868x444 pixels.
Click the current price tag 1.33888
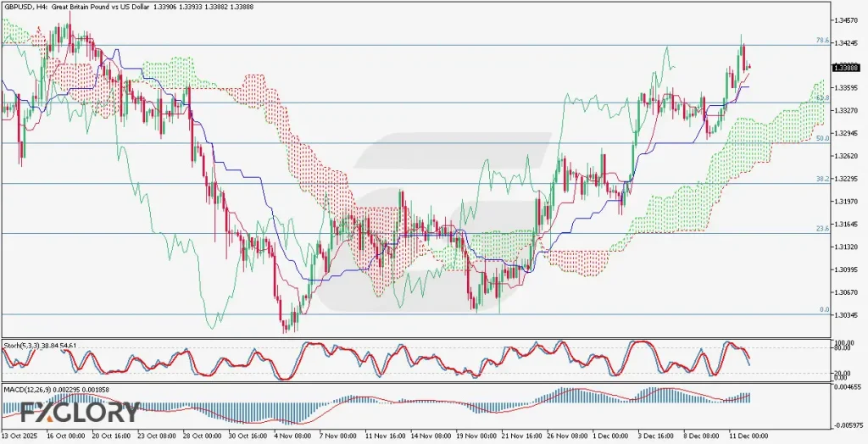click(845, 68)
